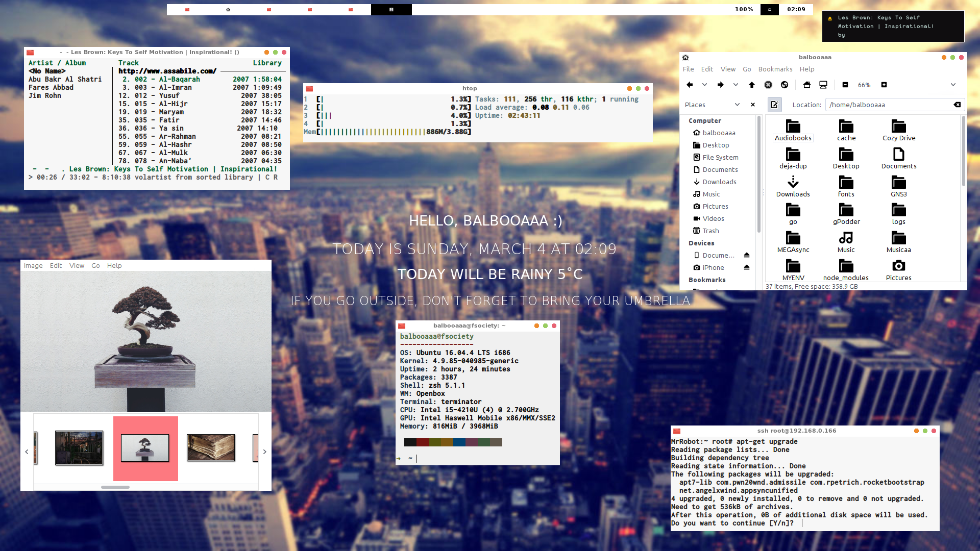Select the deja-dup folder icon

(x=793, y=159)
